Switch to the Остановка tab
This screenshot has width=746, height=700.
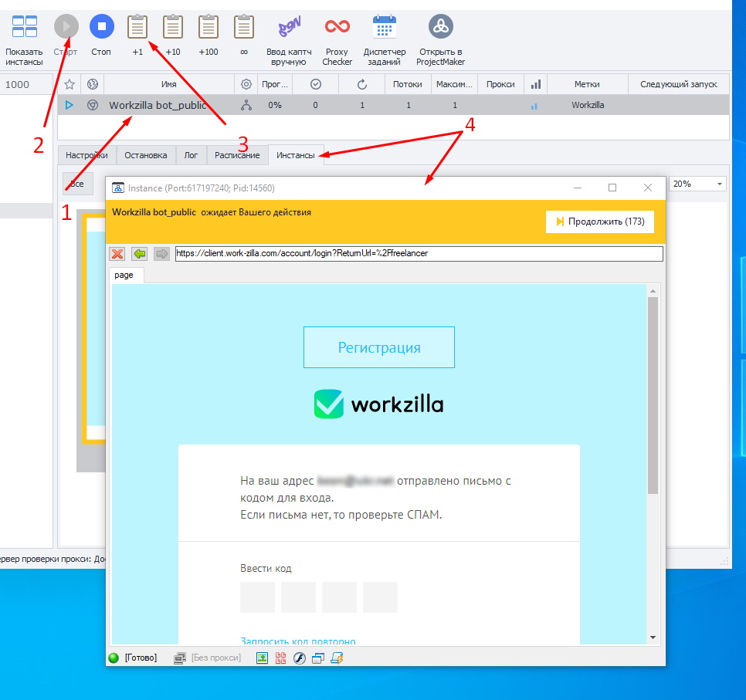146,155
